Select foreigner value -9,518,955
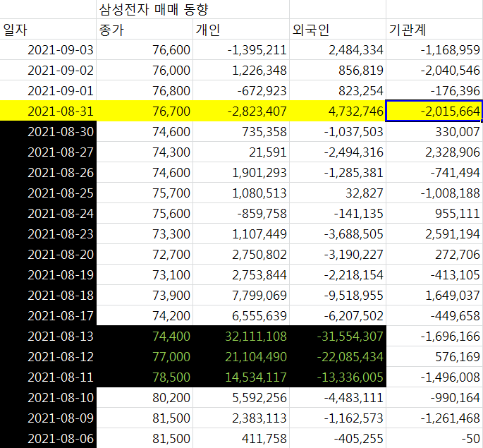Image resolution: width=483 pixels, height=448 pixels. (x=338, y=295)
